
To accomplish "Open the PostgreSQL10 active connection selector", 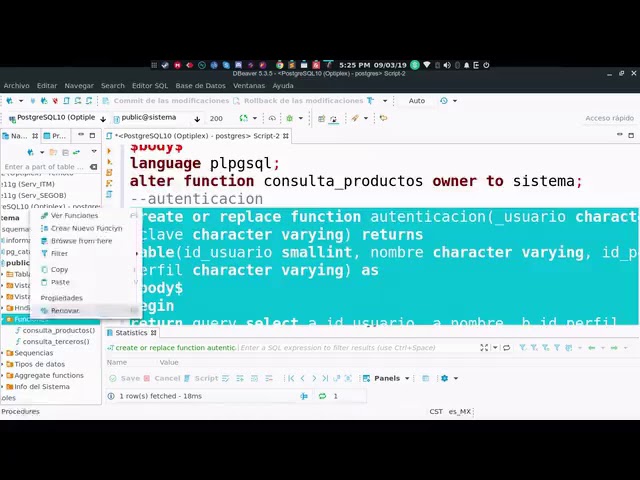I will tap(57, 118).
